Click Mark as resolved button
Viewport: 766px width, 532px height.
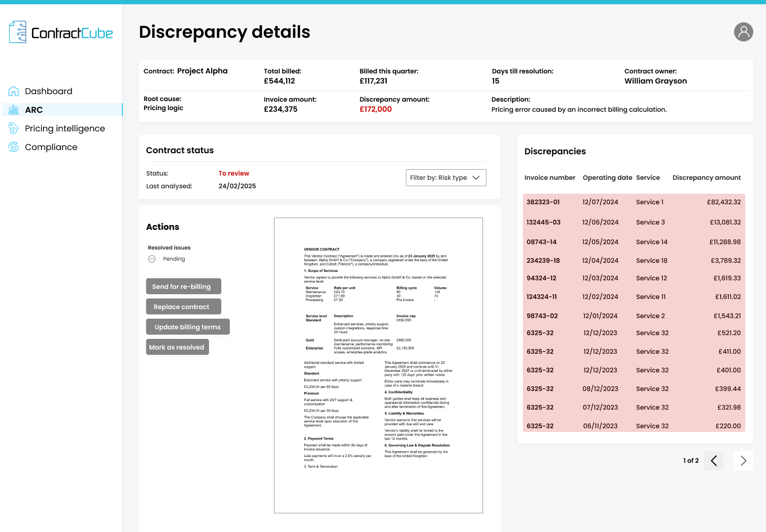pos(178,347)
